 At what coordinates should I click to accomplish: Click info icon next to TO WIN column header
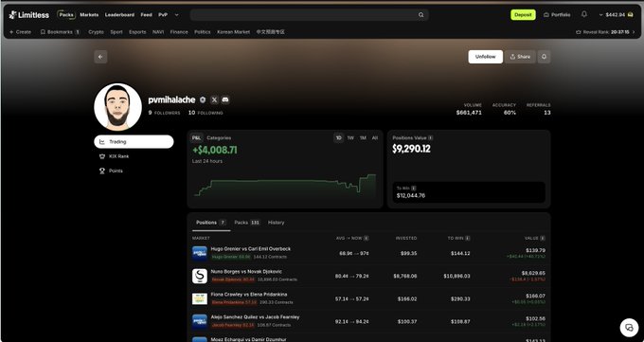468,238
